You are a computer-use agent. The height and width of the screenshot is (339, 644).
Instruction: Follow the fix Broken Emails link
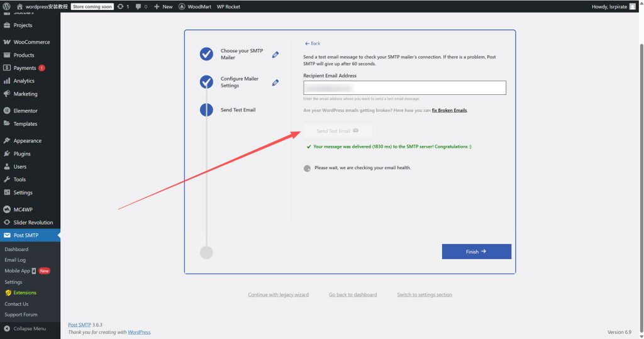click(449, 110)
